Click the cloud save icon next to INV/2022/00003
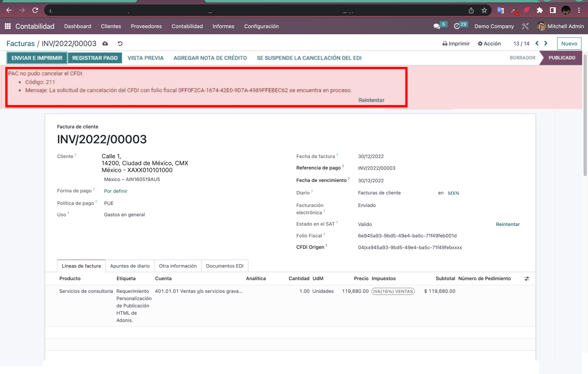This screenshot has width=588, height=374. point(105,44)
